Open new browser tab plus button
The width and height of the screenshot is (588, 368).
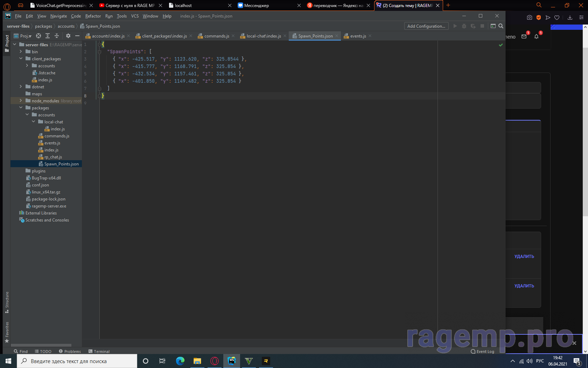tap(448, 5)
